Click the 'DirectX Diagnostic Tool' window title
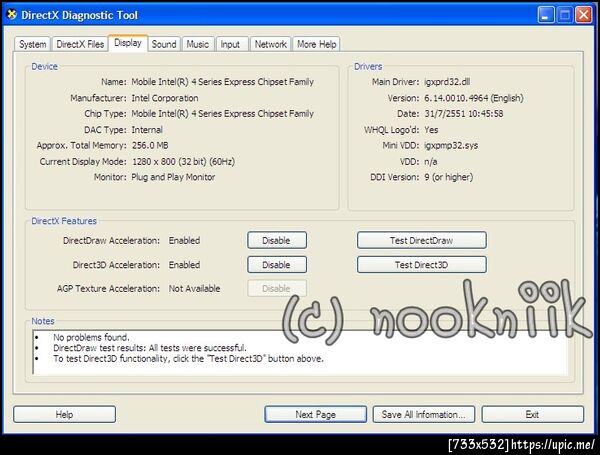Screen dimensions: 600x455 (79, 15)
